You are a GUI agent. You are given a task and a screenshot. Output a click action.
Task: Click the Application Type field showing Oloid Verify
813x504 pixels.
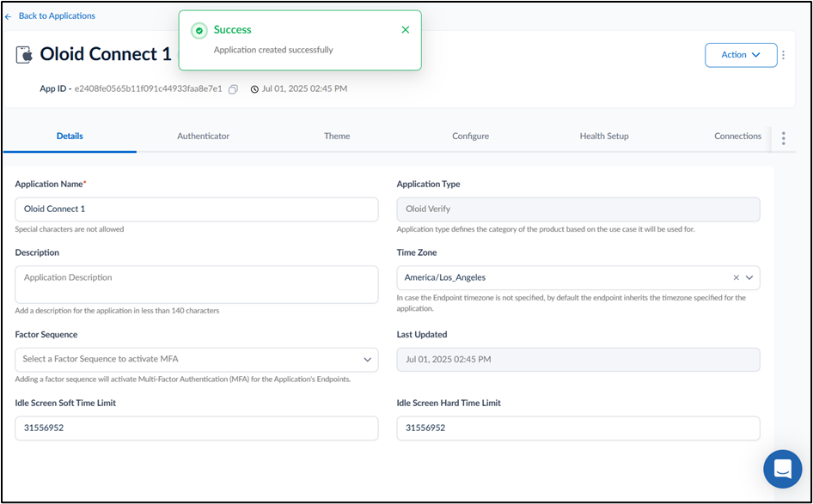[578, 209]
